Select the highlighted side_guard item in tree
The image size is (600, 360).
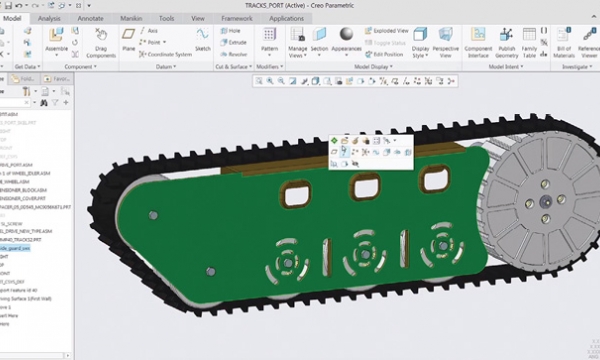pyautogui.click(x=15, y=248)
